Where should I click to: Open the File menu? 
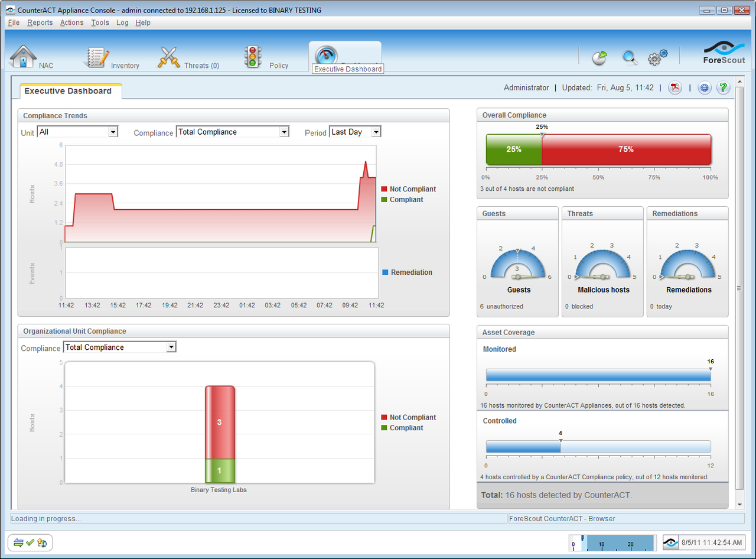click(14, 22)
